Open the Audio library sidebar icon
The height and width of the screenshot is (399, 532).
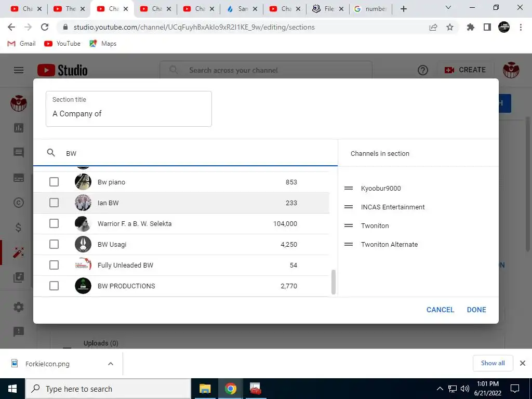[19, 277]
